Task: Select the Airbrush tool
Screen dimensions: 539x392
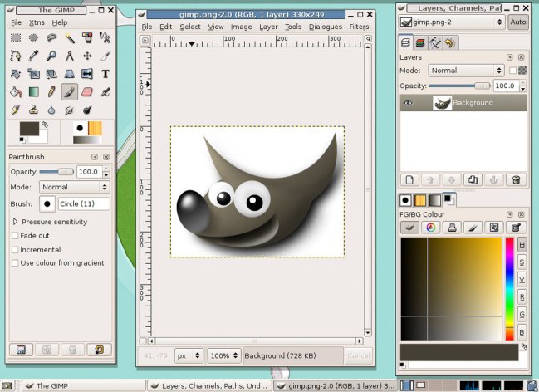Action: click(105, 92)
